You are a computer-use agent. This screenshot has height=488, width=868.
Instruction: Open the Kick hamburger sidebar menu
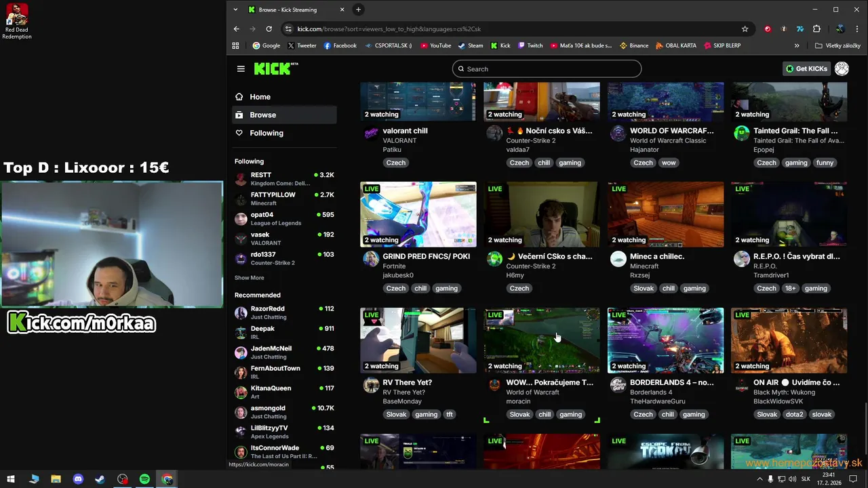pos(241,68)
